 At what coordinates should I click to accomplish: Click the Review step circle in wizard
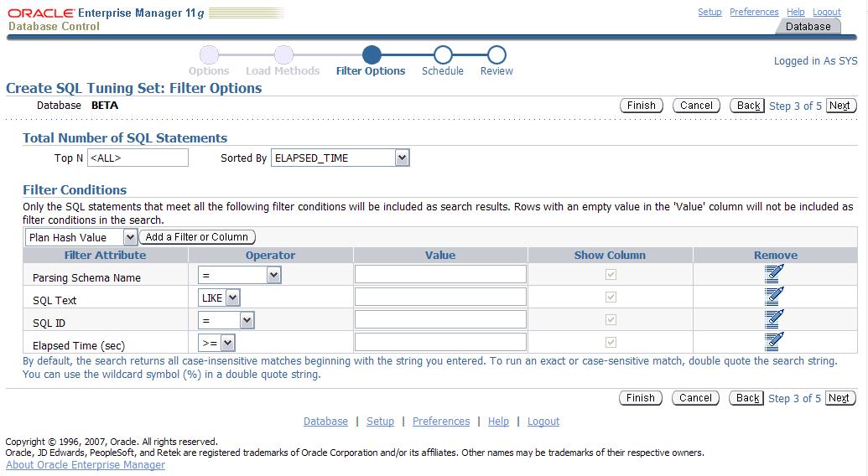(496, 55)
